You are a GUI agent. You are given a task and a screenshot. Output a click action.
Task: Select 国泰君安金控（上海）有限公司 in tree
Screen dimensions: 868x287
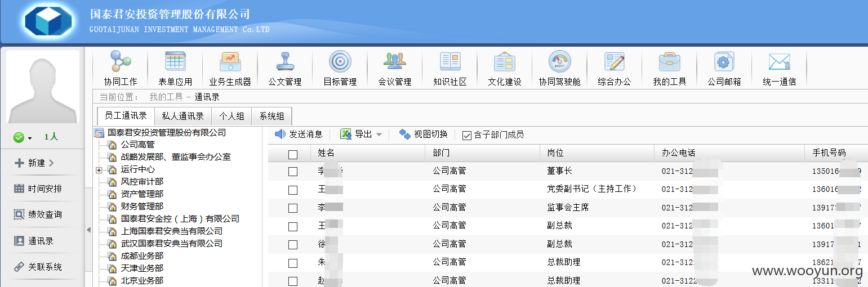[x=180, y=218]
